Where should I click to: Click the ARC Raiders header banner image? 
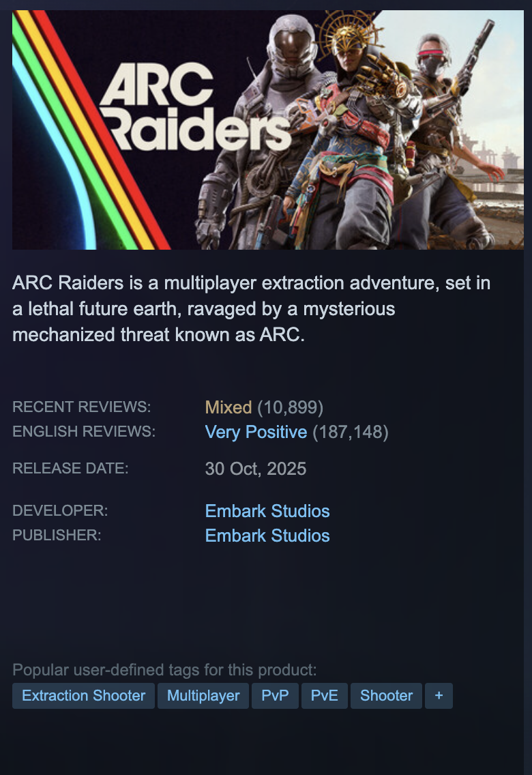coord(268,130)
